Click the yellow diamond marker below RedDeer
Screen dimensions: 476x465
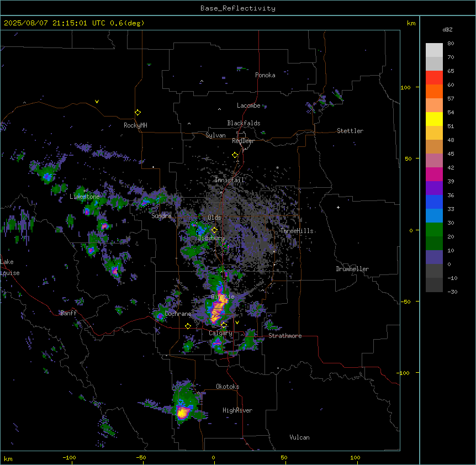pos(235,155)
